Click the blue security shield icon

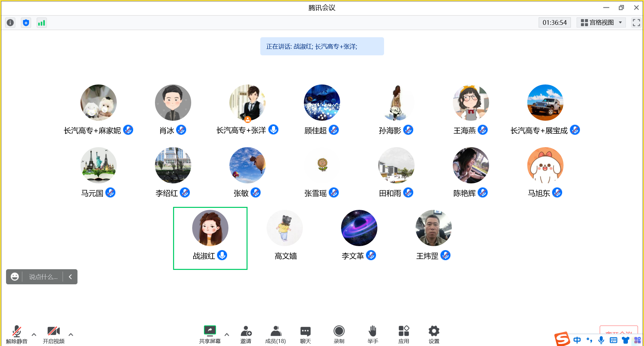[26, 22]
